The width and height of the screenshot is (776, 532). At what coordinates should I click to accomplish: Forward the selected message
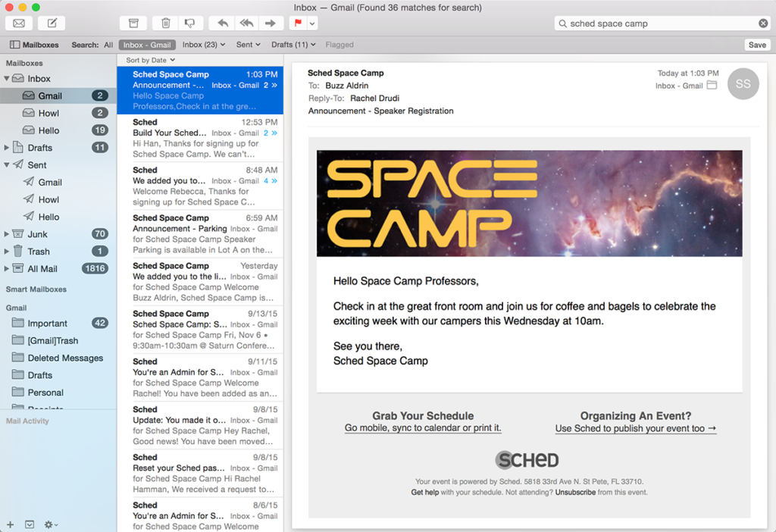(x=271, y=23)
